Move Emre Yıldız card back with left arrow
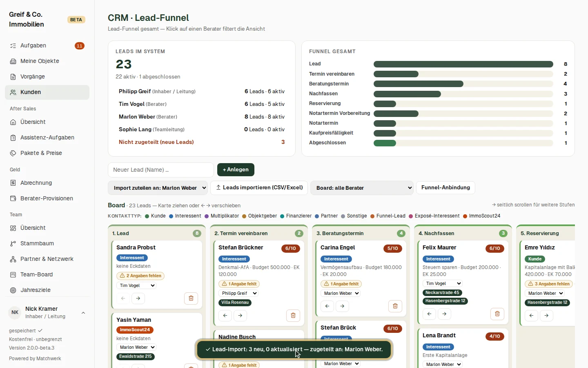Image resolution: width=588 pixels, height=368 pixels. tap(531, 315)
